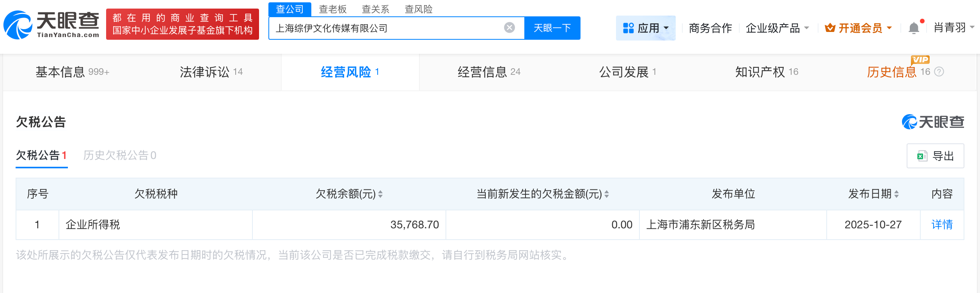Sort by 发布日期 column arrows
This screenshot has height=293, width=980.
897,194
